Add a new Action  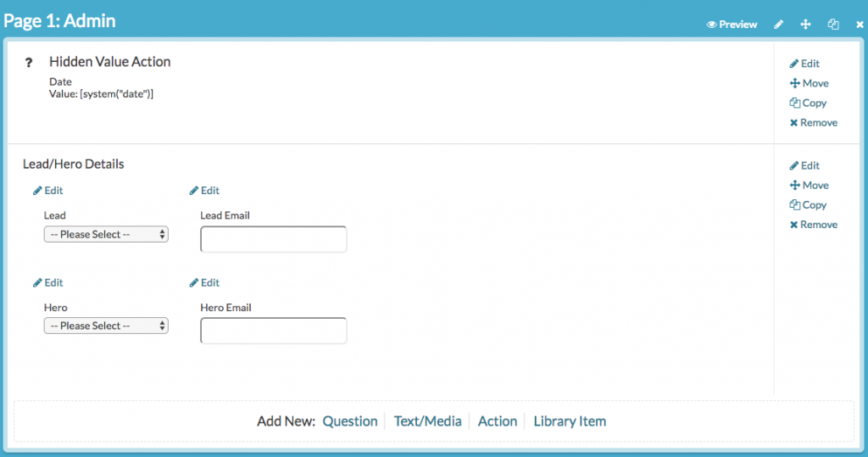pyautogui.click(x=497, y=421)
